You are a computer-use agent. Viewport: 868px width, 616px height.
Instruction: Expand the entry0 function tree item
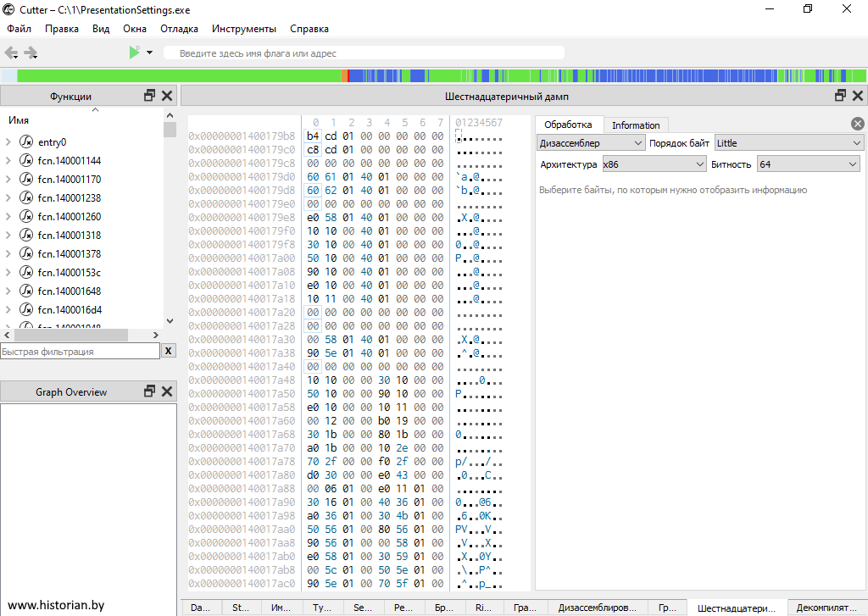pyautogui.click(x=8, y=142)
